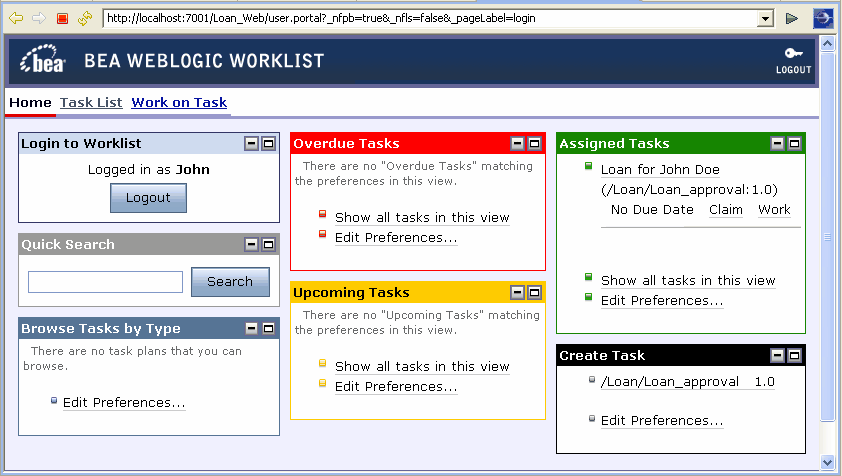Click Work link for the loan task
This screenshot has width=842, height=476.
774,210
